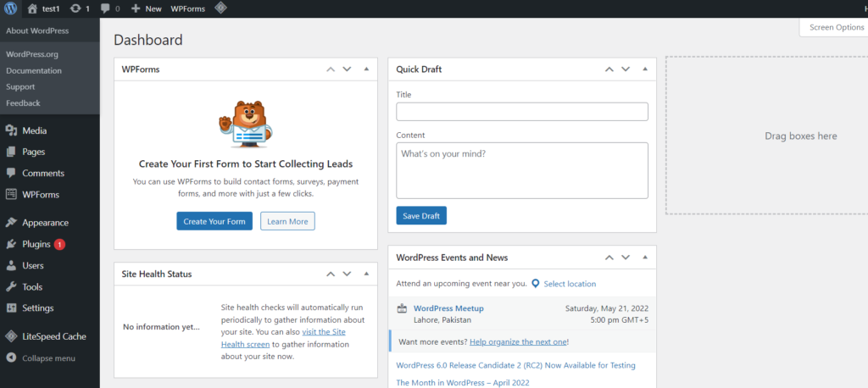Click the Select location pin icon

536,284
